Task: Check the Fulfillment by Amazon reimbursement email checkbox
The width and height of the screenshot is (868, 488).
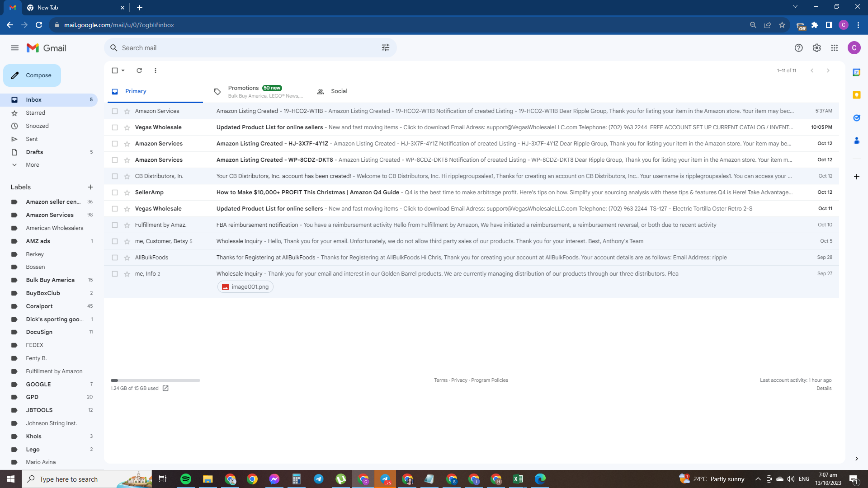Action: tap(115, 225)
